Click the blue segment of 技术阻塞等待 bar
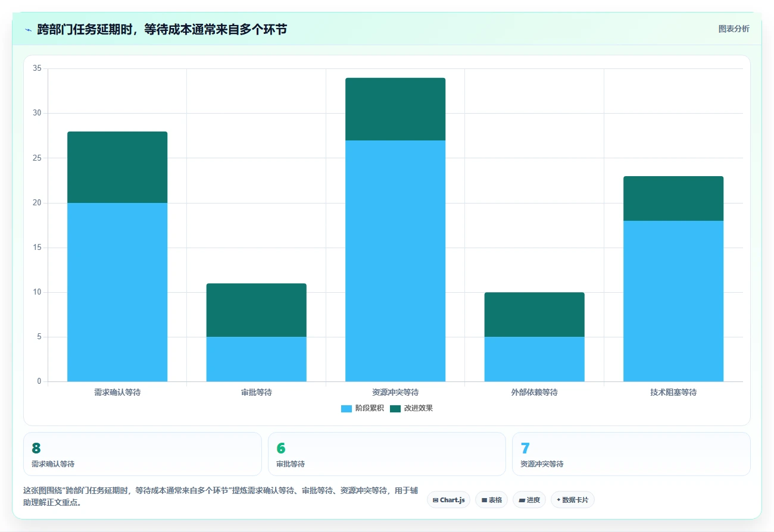 tap(673, 301)
